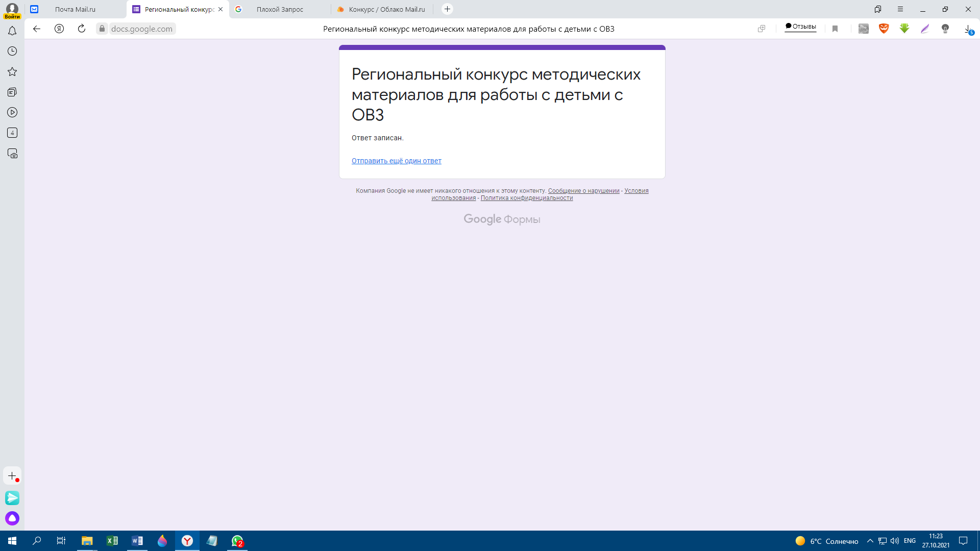
Task: Click docs.google.com address field
Action: [142, 29]
